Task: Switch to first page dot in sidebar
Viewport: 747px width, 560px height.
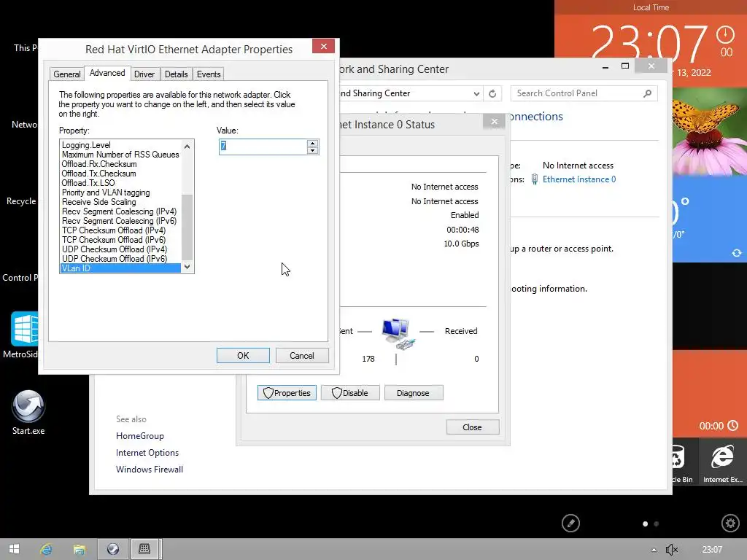Action: click(645, 524)
